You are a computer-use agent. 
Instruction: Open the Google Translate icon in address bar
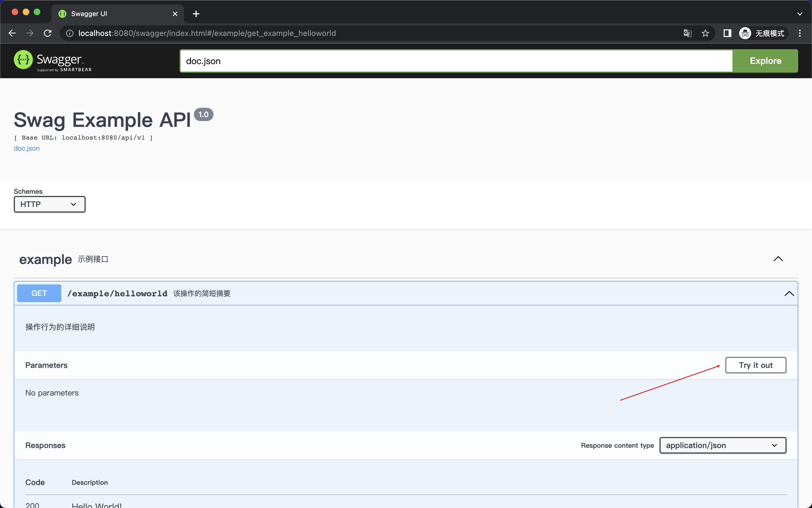click(x=687, y=33)
